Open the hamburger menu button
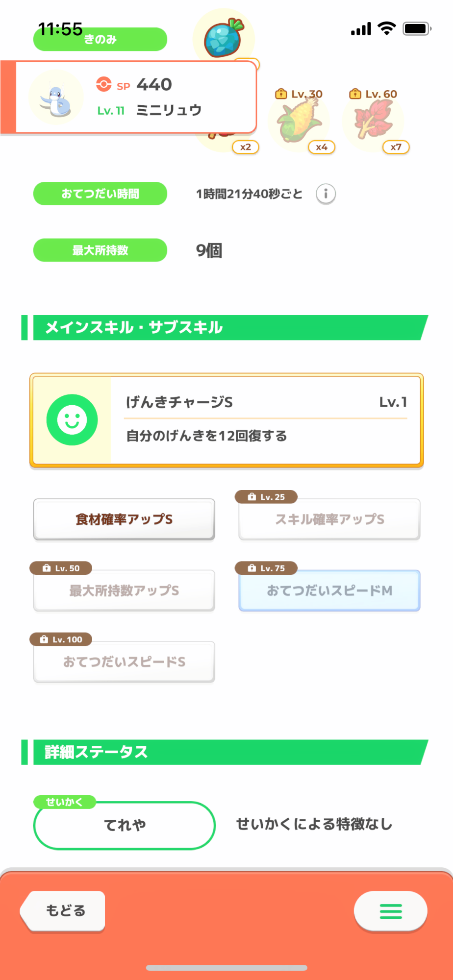 [390, 911]
